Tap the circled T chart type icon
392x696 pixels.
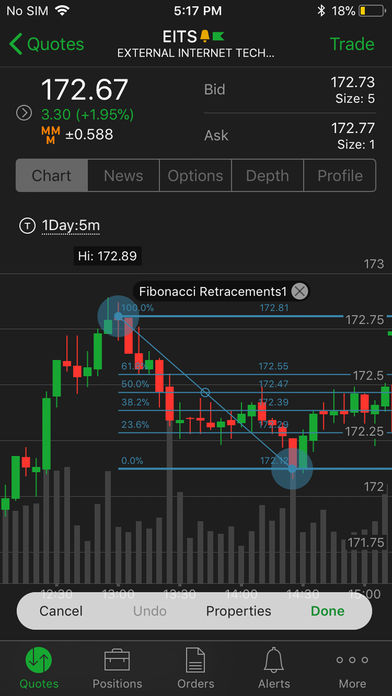[27, 226]
